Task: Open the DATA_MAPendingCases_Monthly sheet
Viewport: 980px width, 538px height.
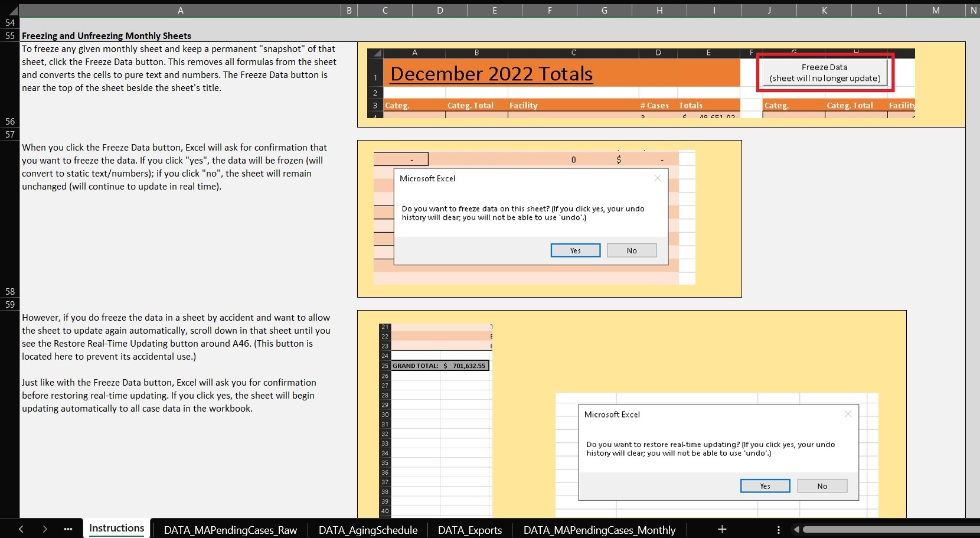Action: pos(599,530)
